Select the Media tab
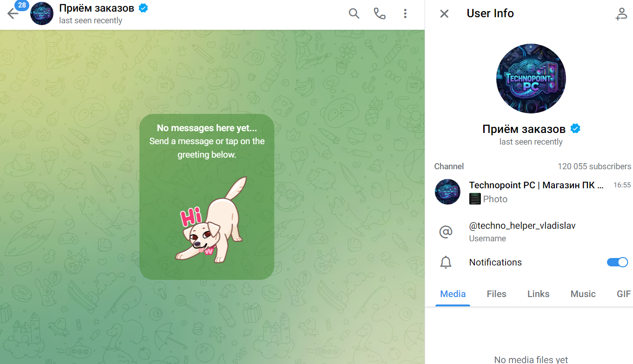The height and width of the screenshot is (364, 633). click(453, 294)
